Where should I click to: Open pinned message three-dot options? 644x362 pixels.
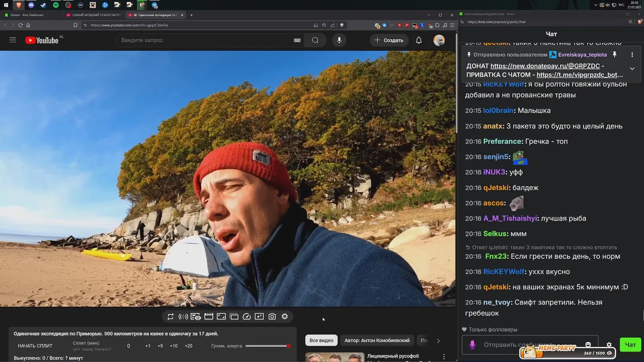click(632, 54)
